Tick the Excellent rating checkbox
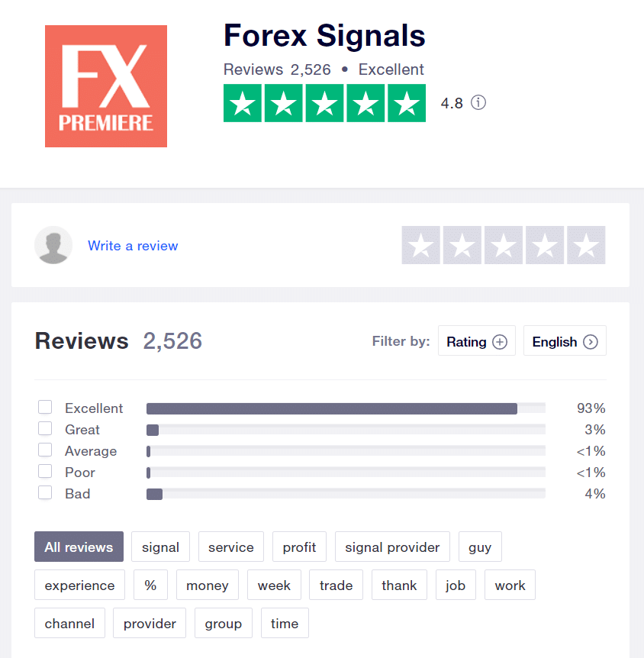Image resolution: width=644 pixels, height=658 pixels. [x=45, y=407]
